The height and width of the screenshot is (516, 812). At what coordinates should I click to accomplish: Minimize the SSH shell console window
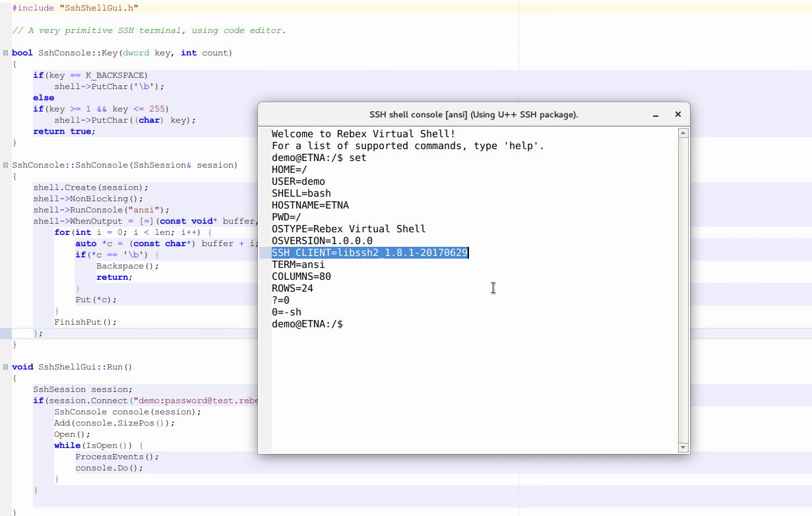coord(656,115)
